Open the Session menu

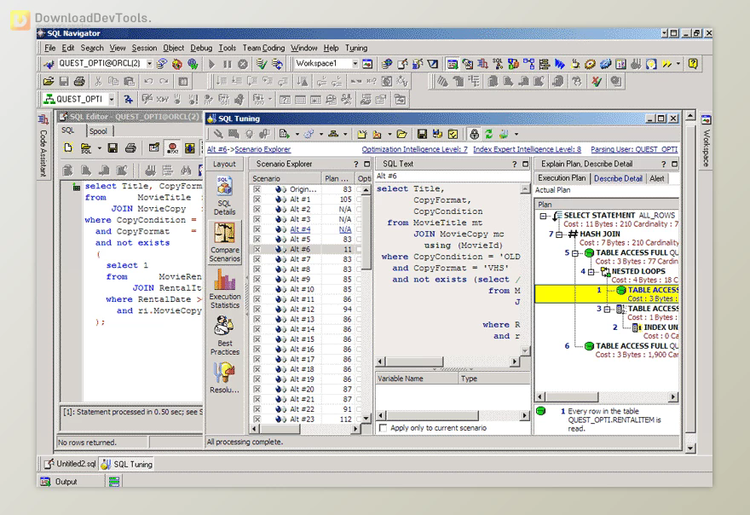tap(144, 48)
